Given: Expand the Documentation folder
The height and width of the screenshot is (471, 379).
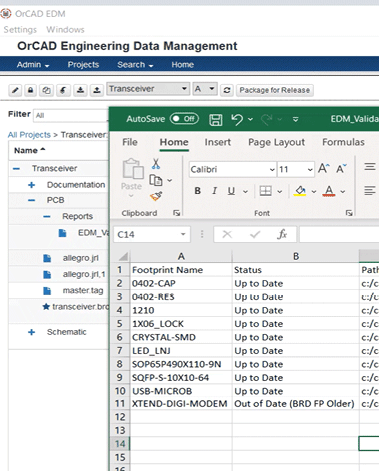Looking at the screenshot, I should 32,185.
